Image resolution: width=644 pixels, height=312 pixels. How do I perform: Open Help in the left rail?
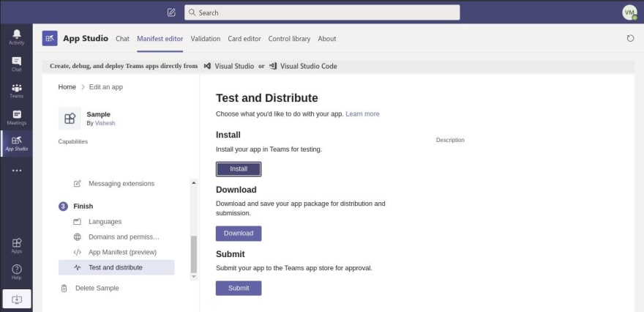coord(16,272)
